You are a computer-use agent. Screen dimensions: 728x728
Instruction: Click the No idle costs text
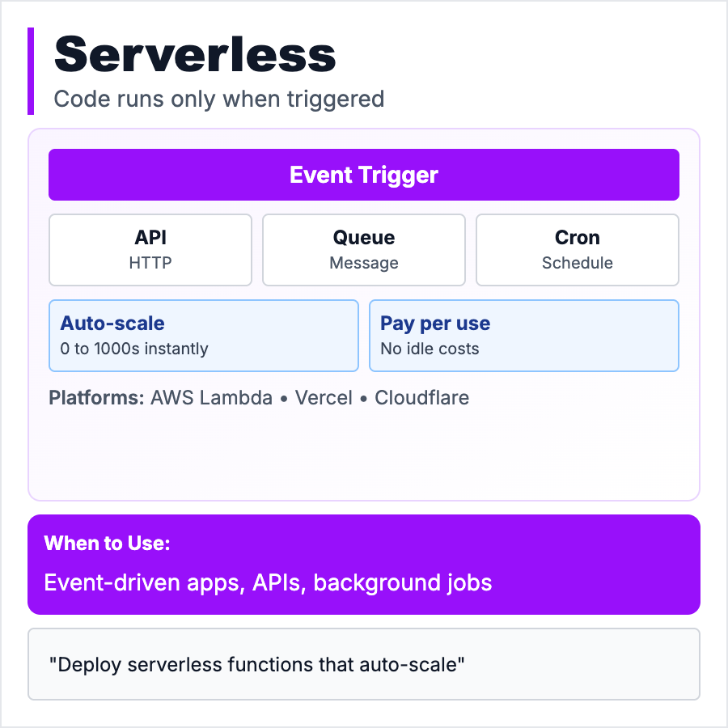pyautogui.click(x=430, y=349)
